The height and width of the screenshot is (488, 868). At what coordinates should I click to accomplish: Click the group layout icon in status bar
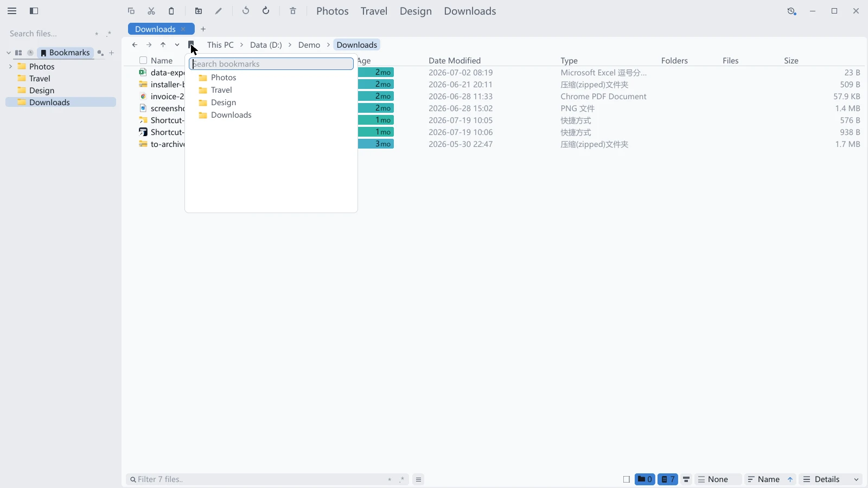tap(686, 479)
